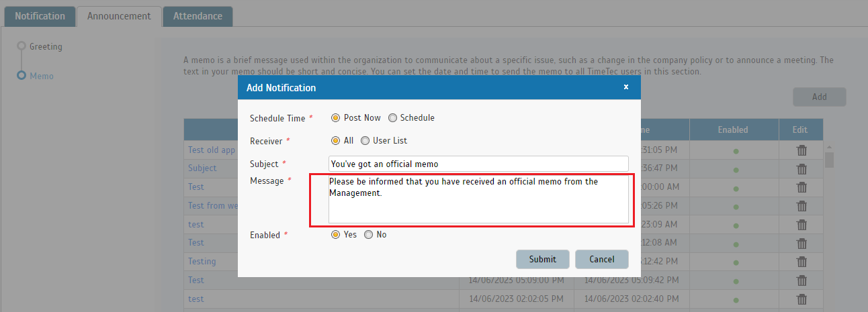This screenshot has width=868, height=312.
Task: Click trash icon in the "Subject" memo row
Action: tap(801, 168)
